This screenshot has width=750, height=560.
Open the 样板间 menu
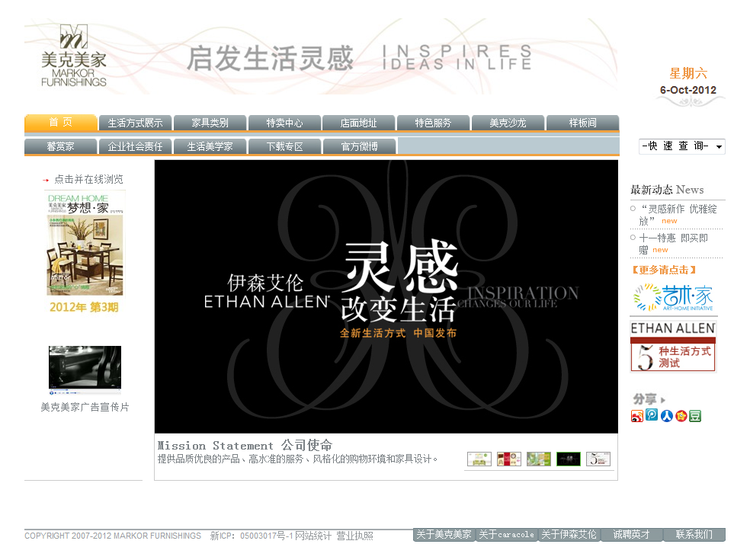tap(582, 123)
